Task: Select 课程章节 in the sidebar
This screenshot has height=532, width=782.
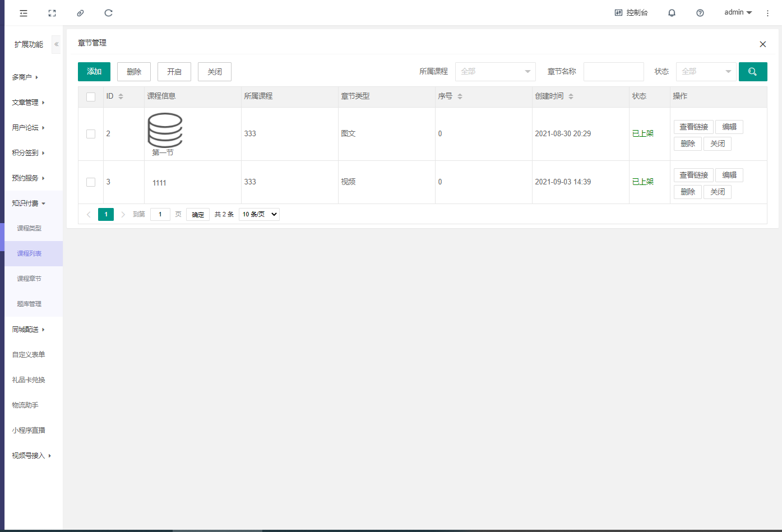Action: click(x=29, y=279)
